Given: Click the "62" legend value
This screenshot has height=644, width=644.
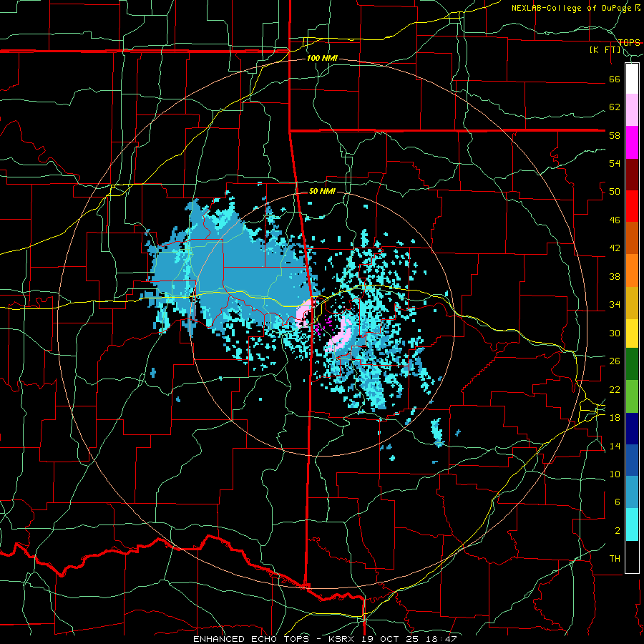Looking at the screenshot, I should pyautogui.click(x=615, y=107).
